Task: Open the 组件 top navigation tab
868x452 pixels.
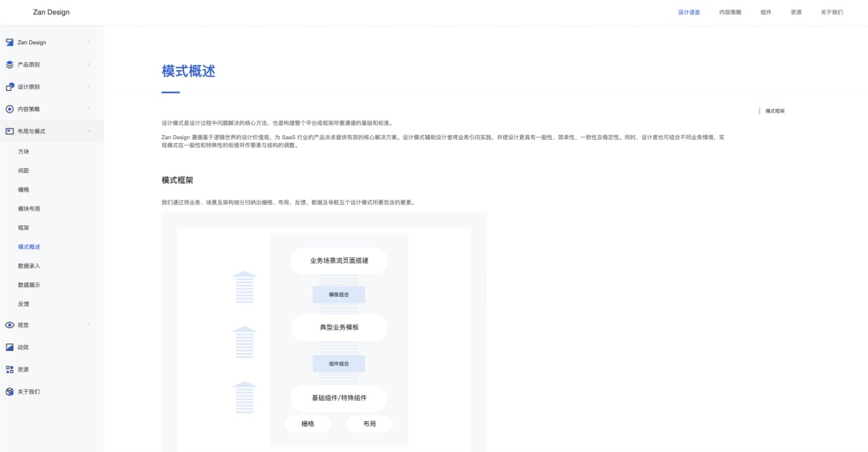Action: pos(766,12)
